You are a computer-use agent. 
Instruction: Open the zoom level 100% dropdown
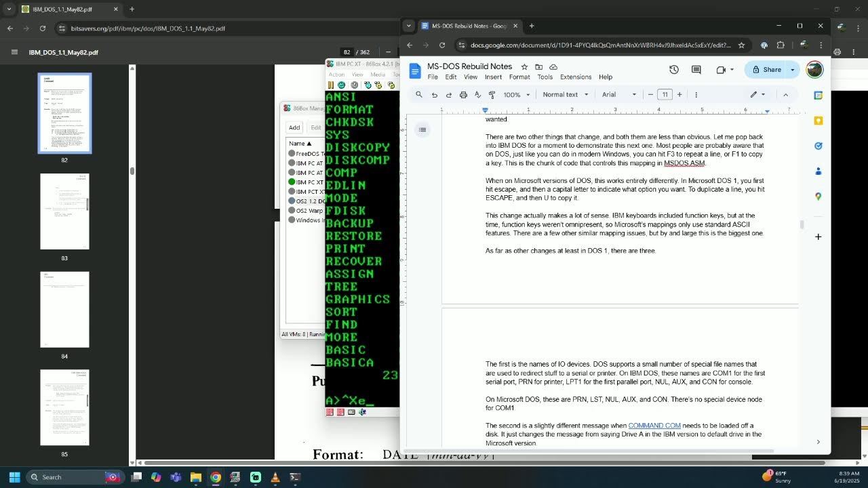517,95
